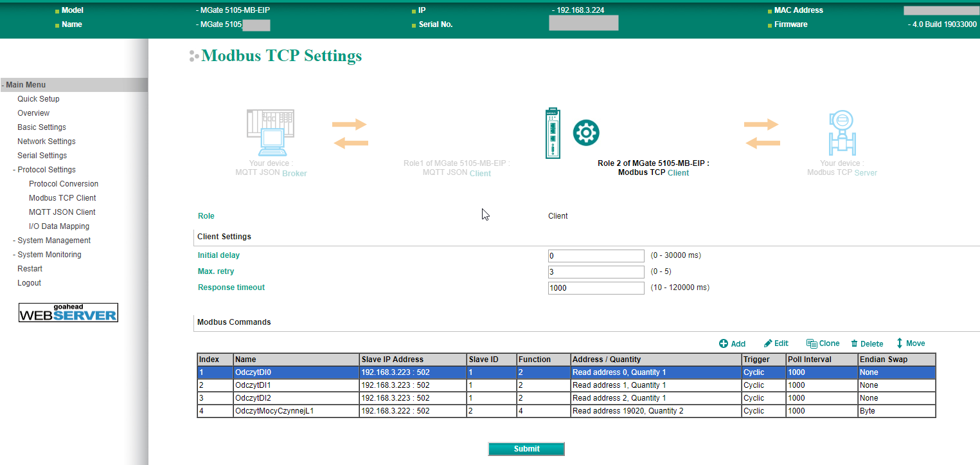Click the Max. retry input field
Image resolution: width=980 pixels, height=465 pixels.
tap(596, 272)
